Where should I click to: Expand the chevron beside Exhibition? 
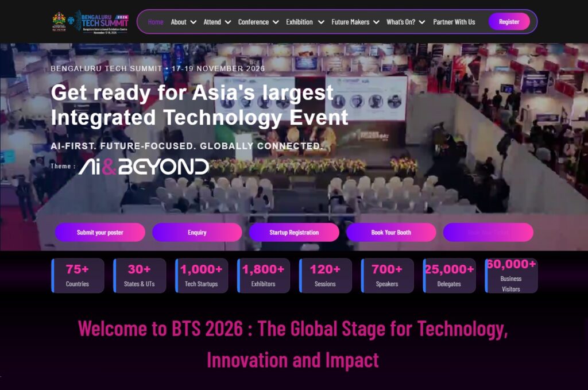click(x=321, y=22)
